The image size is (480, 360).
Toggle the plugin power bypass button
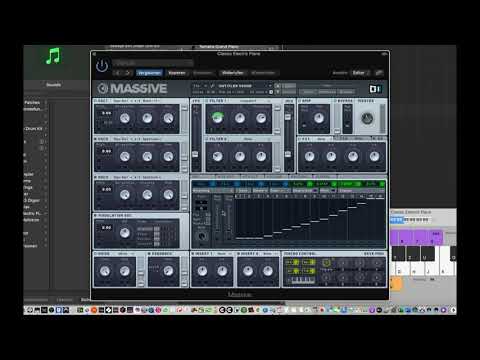point(102,66)
